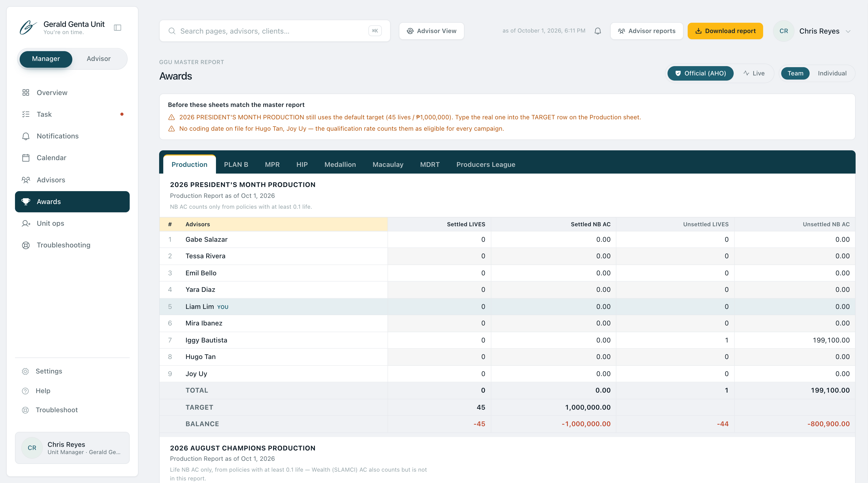Screen dimensions: 868x483
Task: Open Chris Reyes profile card in sidebar
Action: [72, 448]
